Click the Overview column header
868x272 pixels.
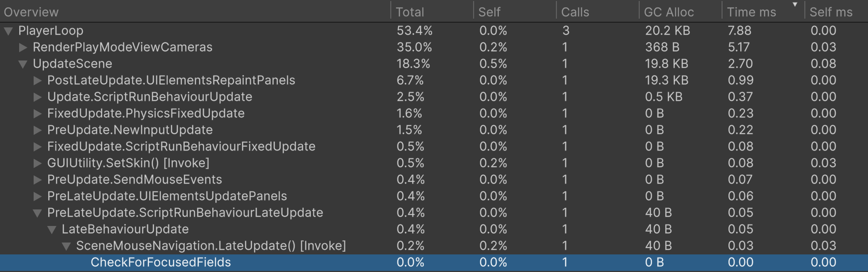point(31,12)
